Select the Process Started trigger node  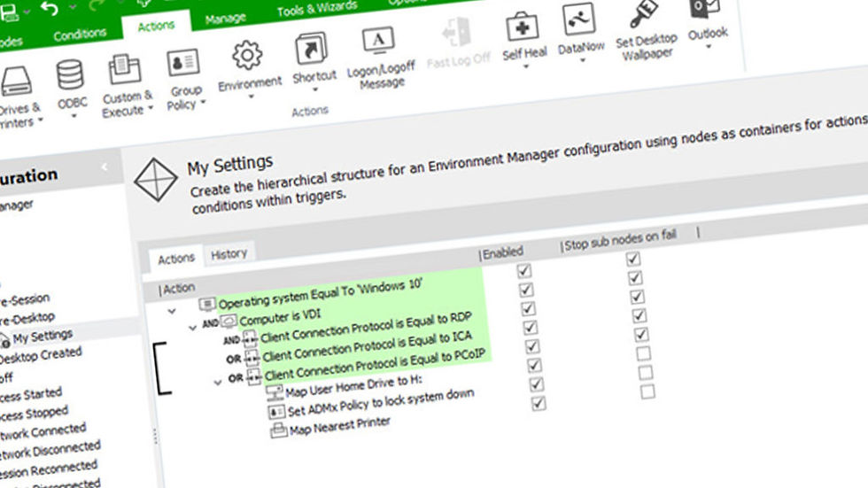point(31,394)
